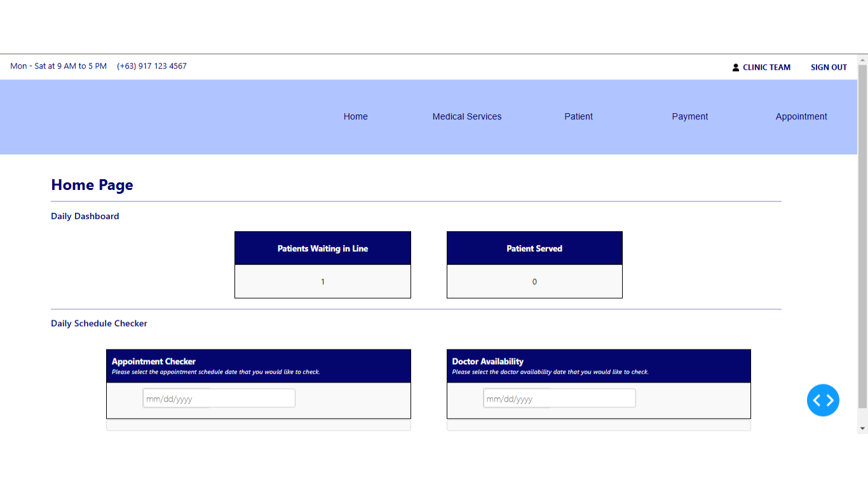Click the page's vertical scrollbar thumb

[x=862, y=236]
